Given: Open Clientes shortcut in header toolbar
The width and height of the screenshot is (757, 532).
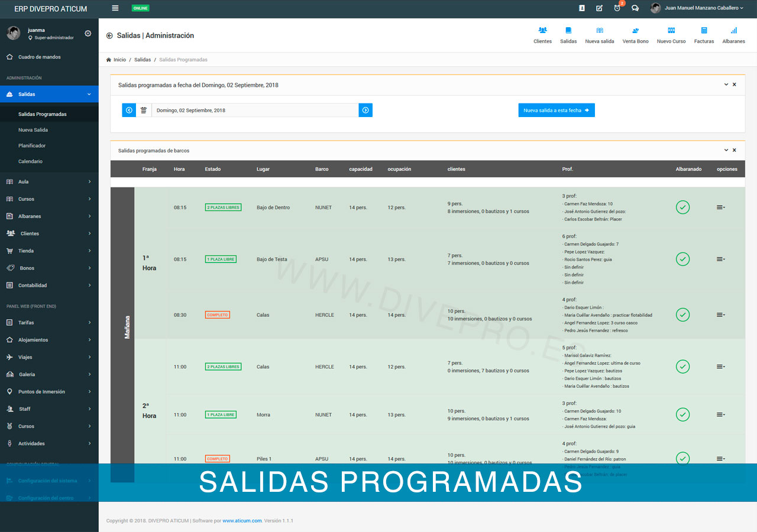Looking at the screenshot, I should click(542, 35).
